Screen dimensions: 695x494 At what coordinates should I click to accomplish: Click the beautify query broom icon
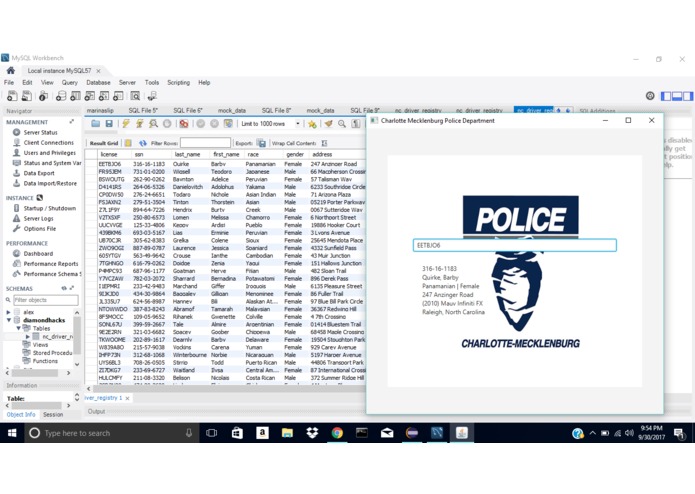[x=328, y=124]
